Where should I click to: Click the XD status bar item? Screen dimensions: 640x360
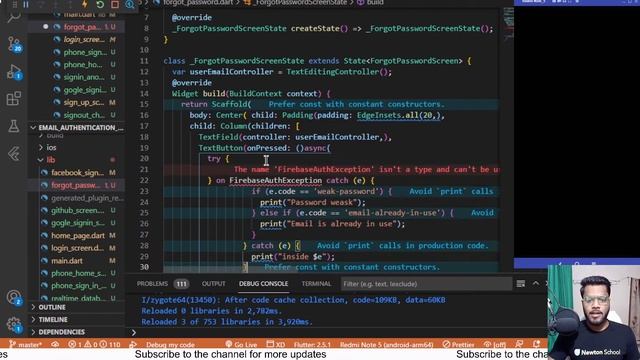pos(276,344)
